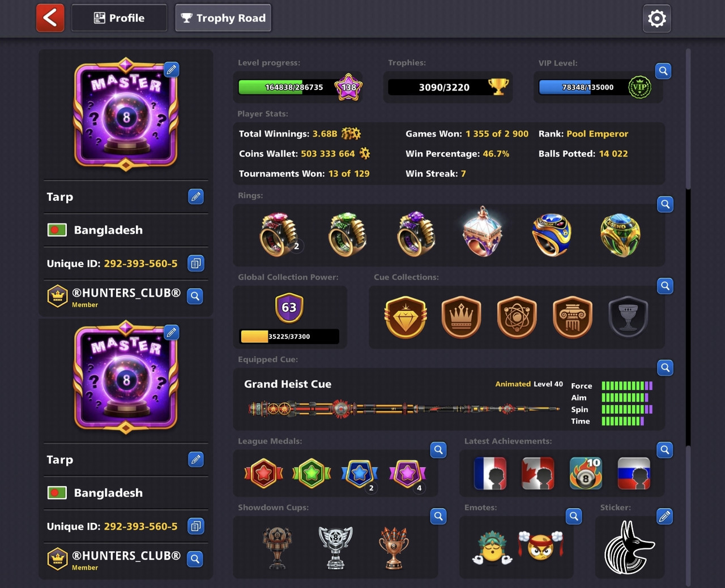This screenshot has width=725, height=588.
Task: View Rings details via the magnifier icon
Action: point(666,204)
